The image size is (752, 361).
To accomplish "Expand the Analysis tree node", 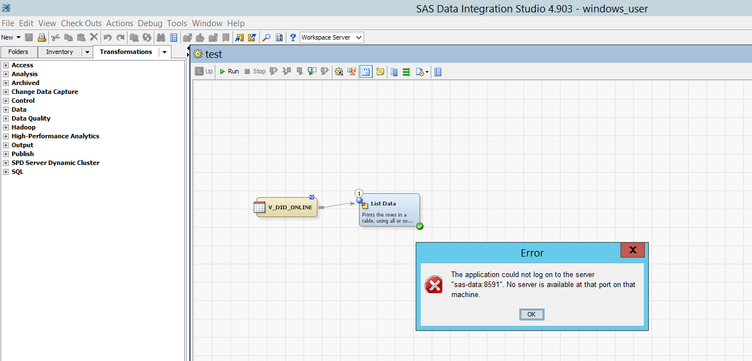I will coord(6,74).
